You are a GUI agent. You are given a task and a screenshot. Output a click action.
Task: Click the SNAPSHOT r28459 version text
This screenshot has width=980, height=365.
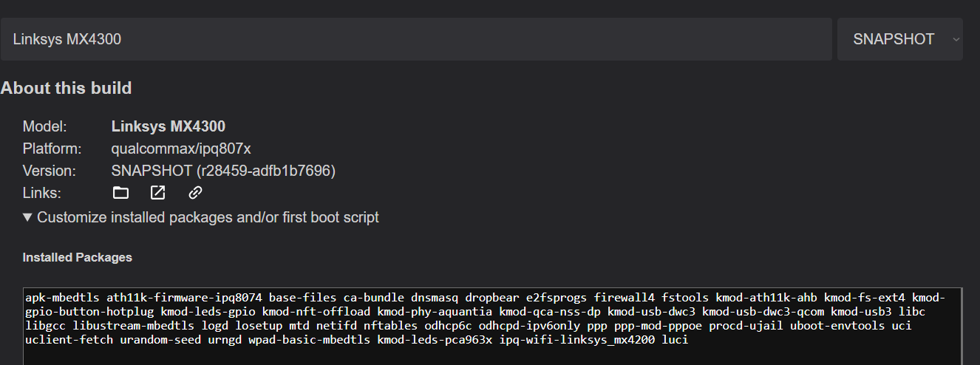click(x=223, y=171)
